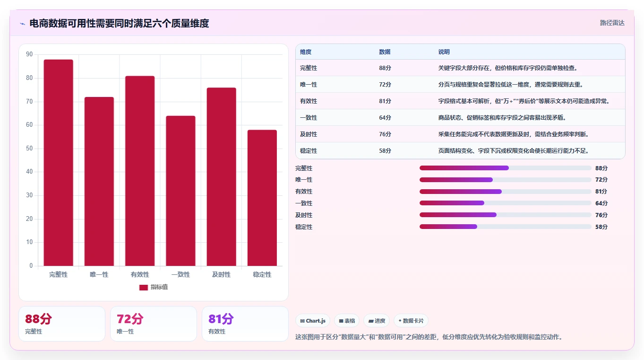Image resolution: width=644 pixels, height=360 pixels.
Task: Select the 稳定性 bar in the chart
Action: point(262,198)
